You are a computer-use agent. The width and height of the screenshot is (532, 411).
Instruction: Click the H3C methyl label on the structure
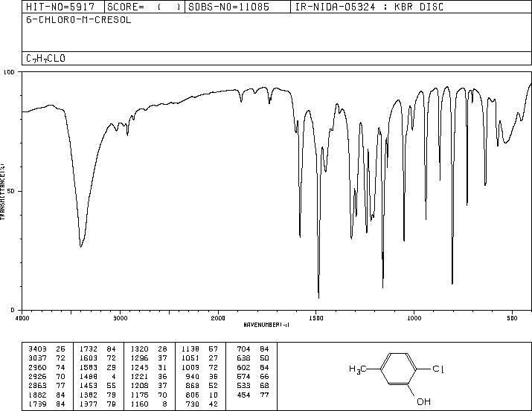(358, 369)
